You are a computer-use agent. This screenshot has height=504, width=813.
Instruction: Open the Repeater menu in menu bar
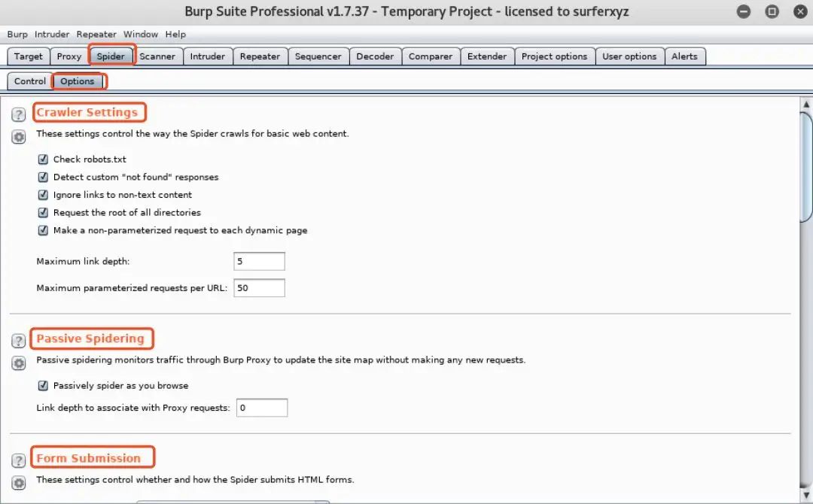pyautogui.click(x=96, y=34)
